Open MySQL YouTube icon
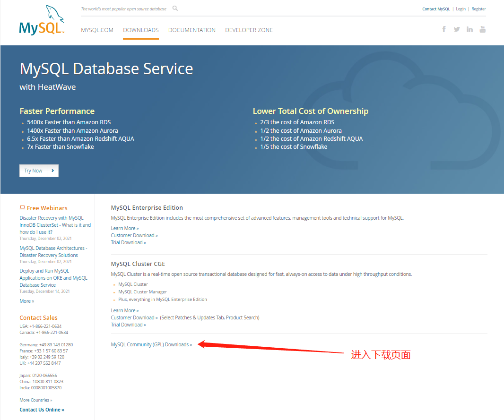 [482, 30]
